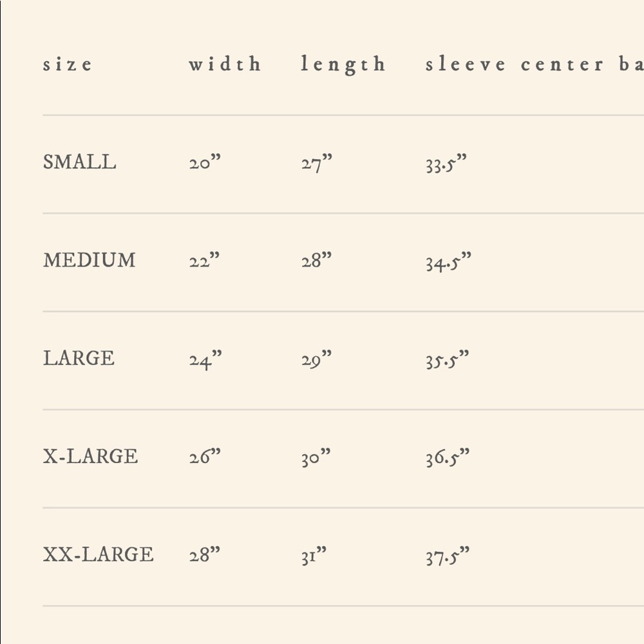
Task: Select the "length" column header
Action: tap(343, 65)
